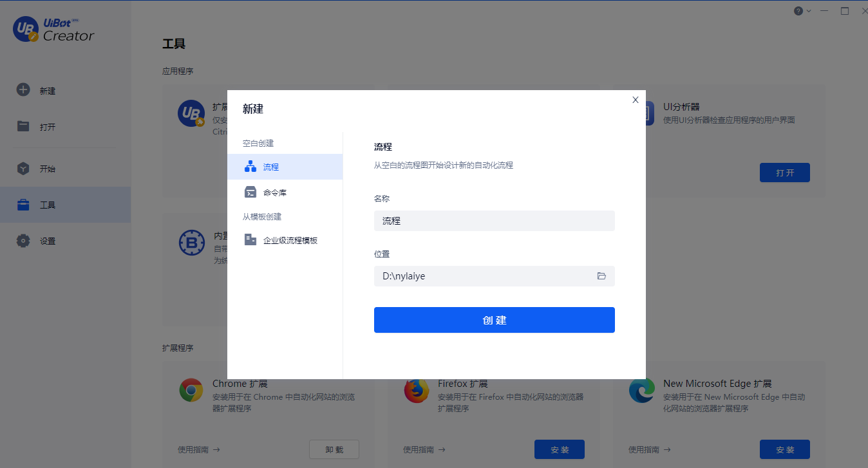Choose the 企业级流程模板 template icon
This screenshot has width=868, height=468.
pyautogui.click(x=250, y=240)
